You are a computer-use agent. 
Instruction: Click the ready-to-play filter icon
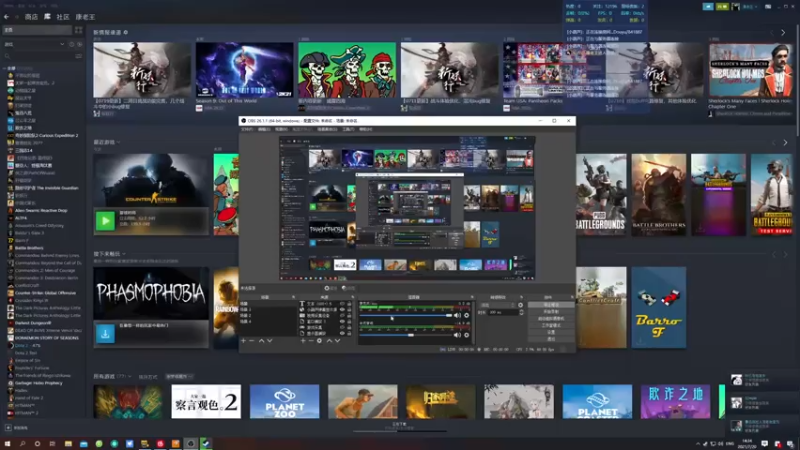click(x=79, y=44)
